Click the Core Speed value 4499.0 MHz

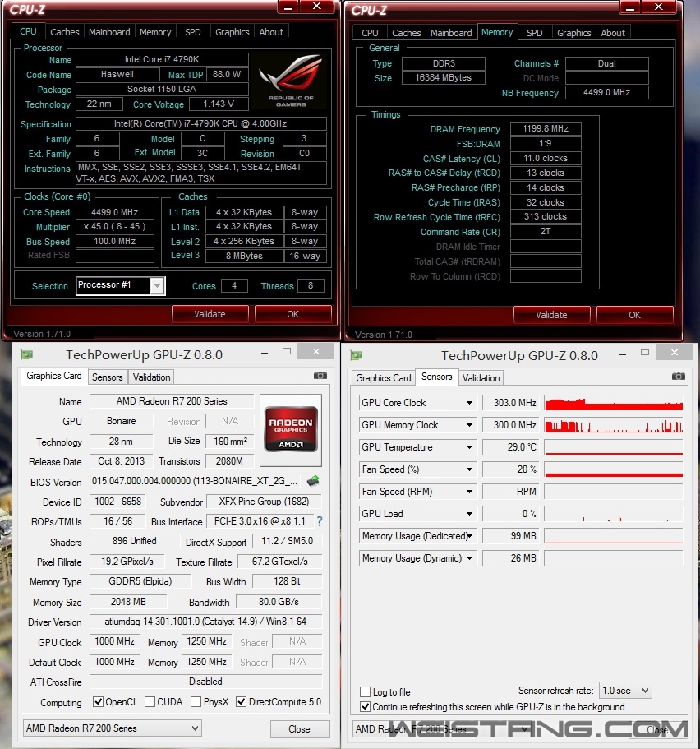coord(114,212)
